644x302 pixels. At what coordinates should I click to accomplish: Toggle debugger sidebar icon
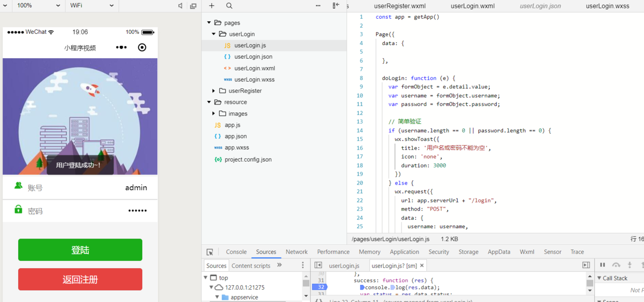click(x=586, y=265)
